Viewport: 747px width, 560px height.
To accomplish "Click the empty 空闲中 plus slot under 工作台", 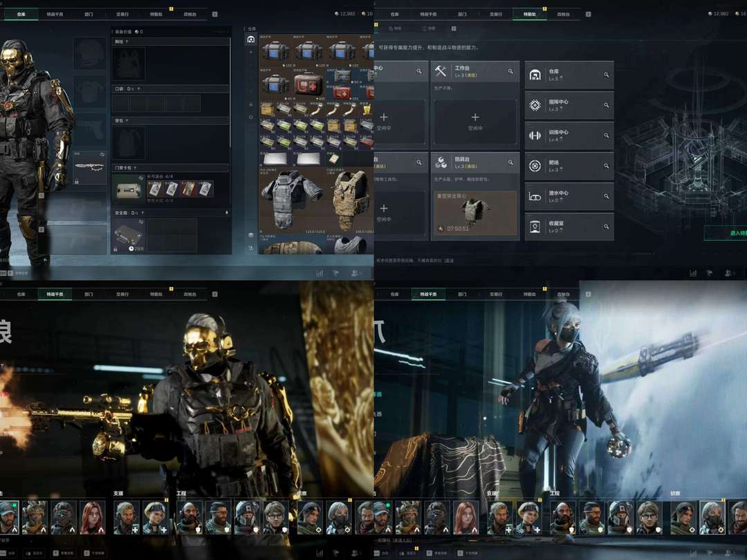I will pos(474,122).
